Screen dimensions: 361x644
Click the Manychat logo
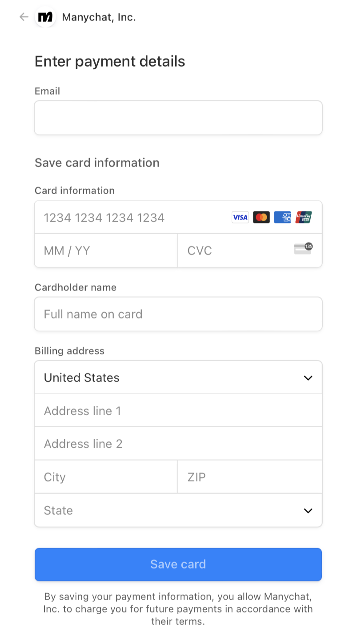[45, 17]
